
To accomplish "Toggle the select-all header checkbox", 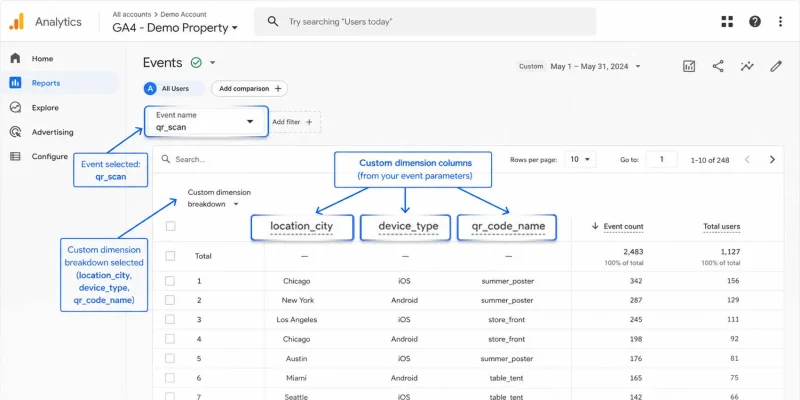I will [170, 226].
